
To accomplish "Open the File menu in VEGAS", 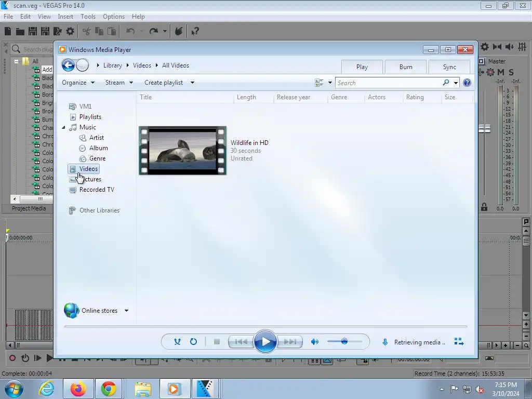I will click(x=8, y=16).
